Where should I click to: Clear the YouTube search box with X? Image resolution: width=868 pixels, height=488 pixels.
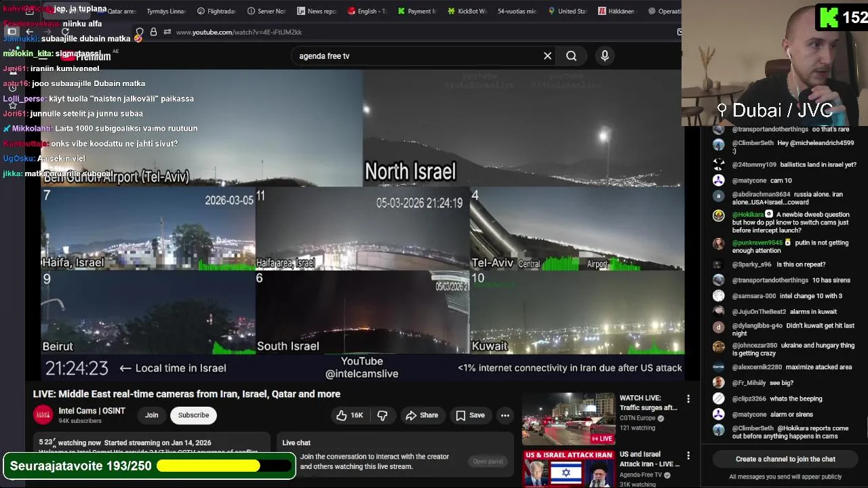(547, 56)
